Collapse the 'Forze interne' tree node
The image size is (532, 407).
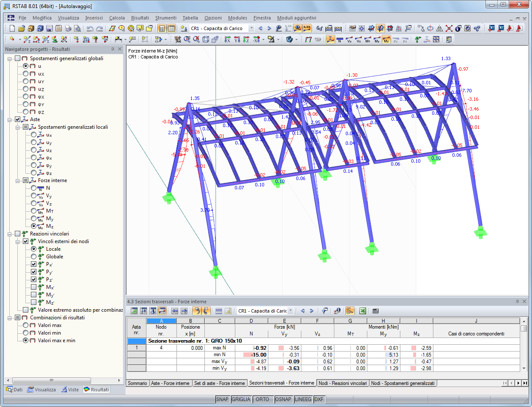tap(18, 180)
